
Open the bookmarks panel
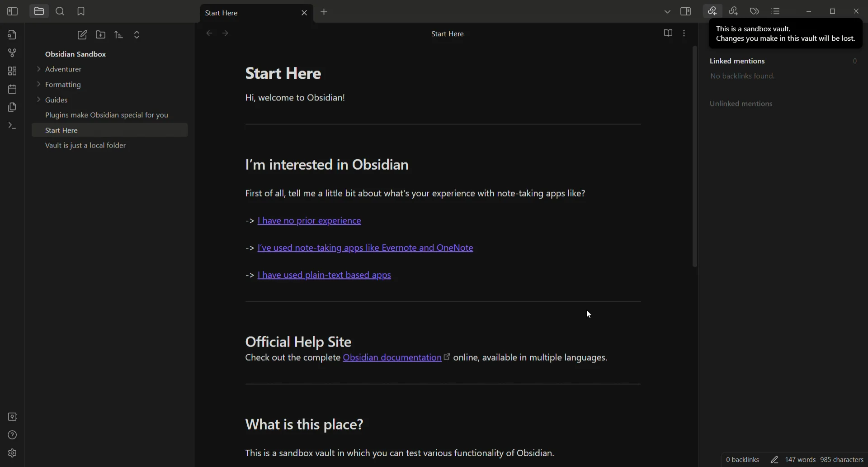[x=81, y=11]
